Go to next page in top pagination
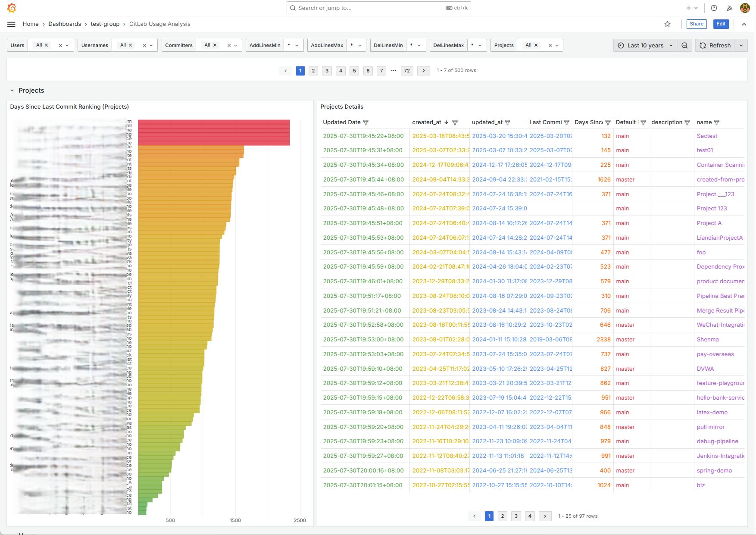Image resolution: width=756 pixels, height=535 pixels. (424, 71)
